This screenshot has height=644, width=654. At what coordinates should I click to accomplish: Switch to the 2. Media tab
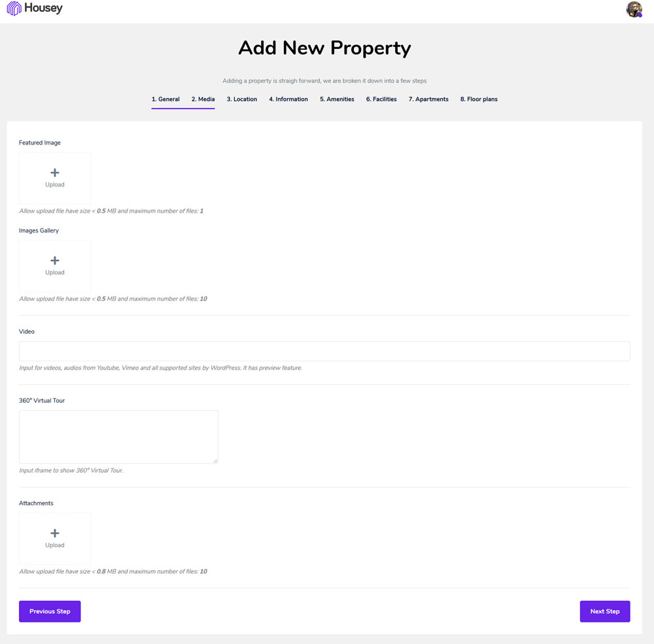(203, 99)
